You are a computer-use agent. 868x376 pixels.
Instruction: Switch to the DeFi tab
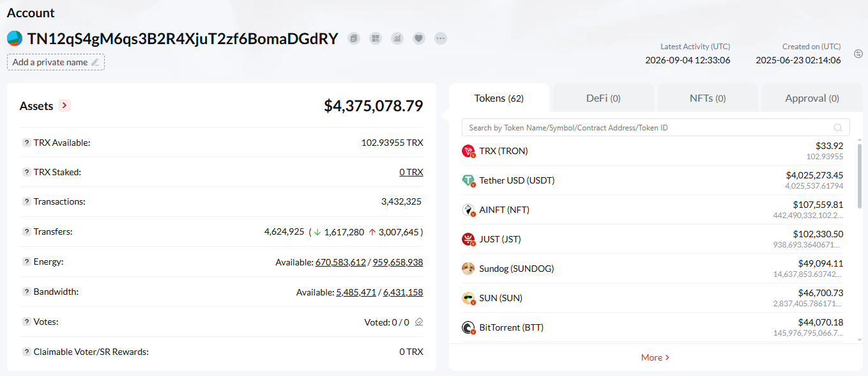coord(604,98)
